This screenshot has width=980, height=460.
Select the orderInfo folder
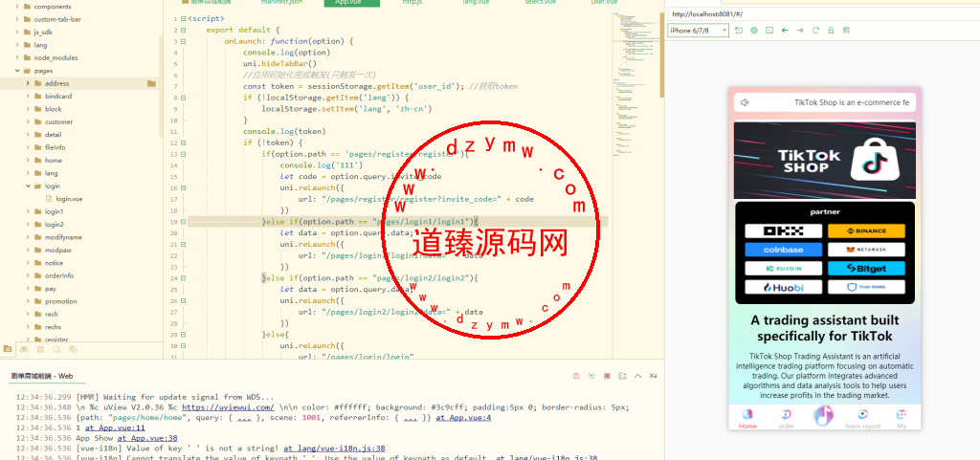pos(59,275)
